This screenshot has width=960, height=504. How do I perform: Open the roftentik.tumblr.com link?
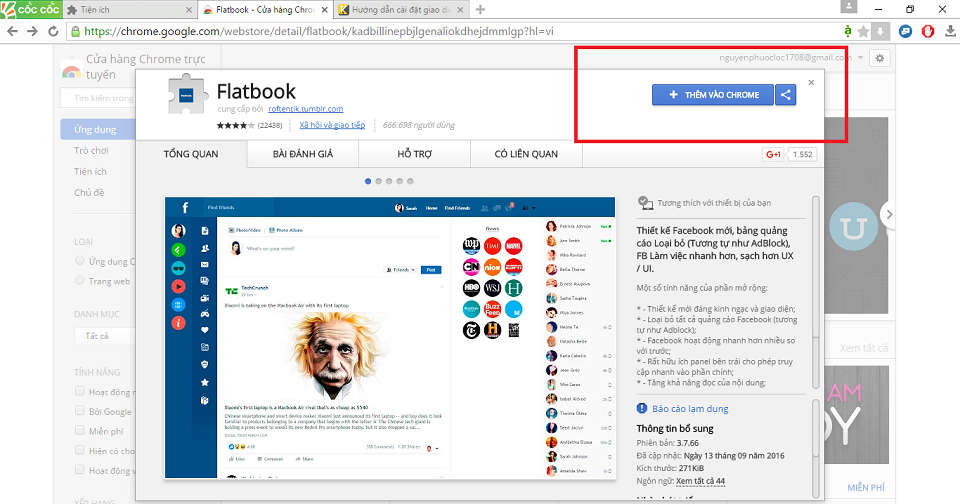[x=306, y=109]
